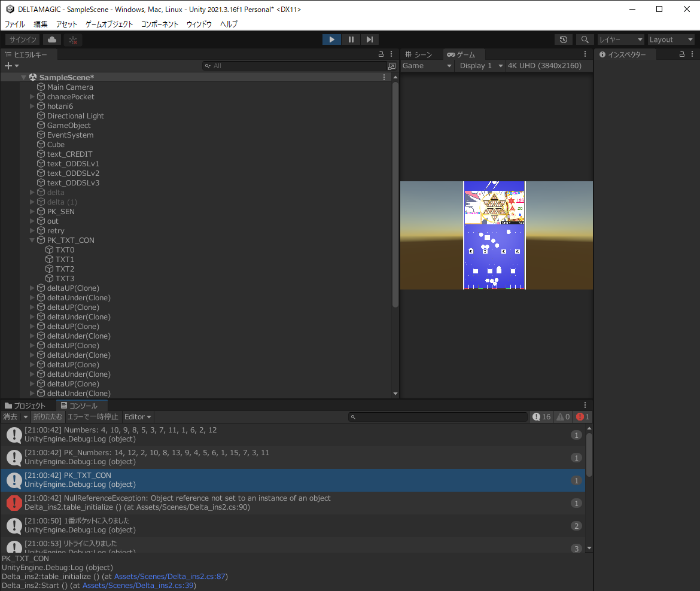
Task: Toggle Collapse in the console
Action: pyautogui.click(x=47, y=416)
